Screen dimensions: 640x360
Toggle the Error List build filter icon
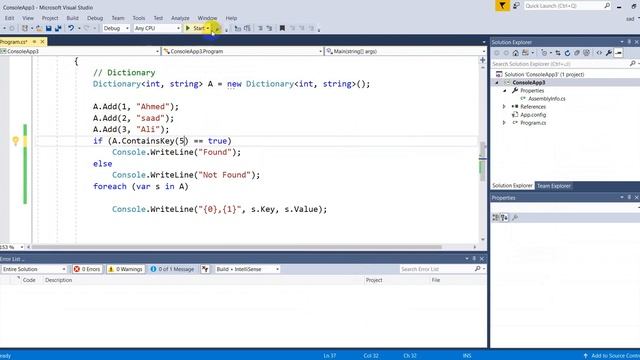pyautogui.click(x=205, y=269)
